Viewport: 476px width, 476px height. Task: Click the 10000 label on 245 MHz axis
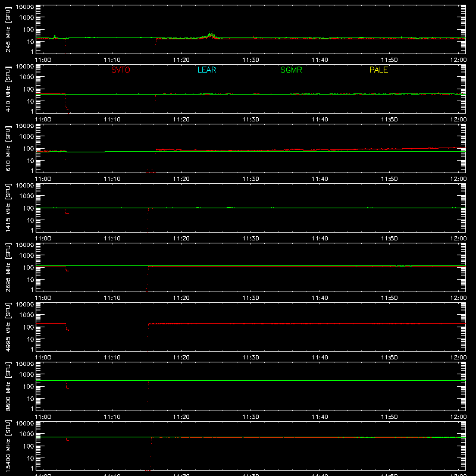(25, 7)
